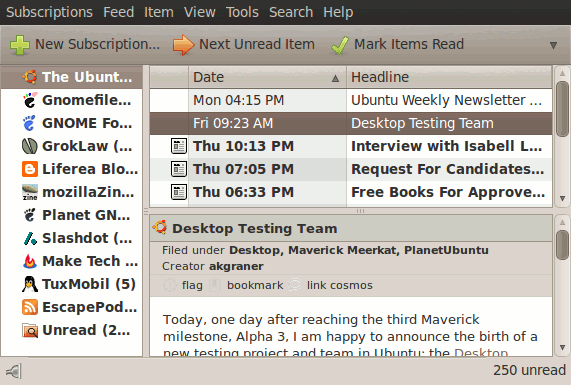The width and height of the screenshot is (571, 385).
Task: Click the Date column sort arrow
Action: click(335, 78)
